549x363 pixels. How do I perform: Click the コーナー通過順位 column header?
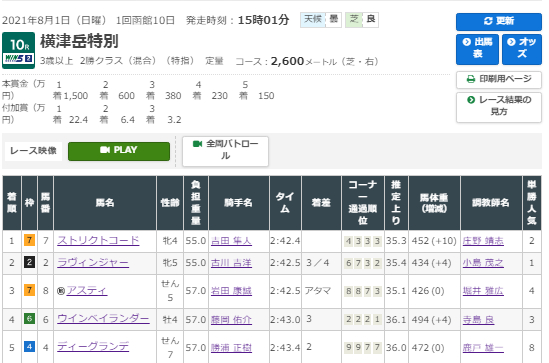(363, 203)
